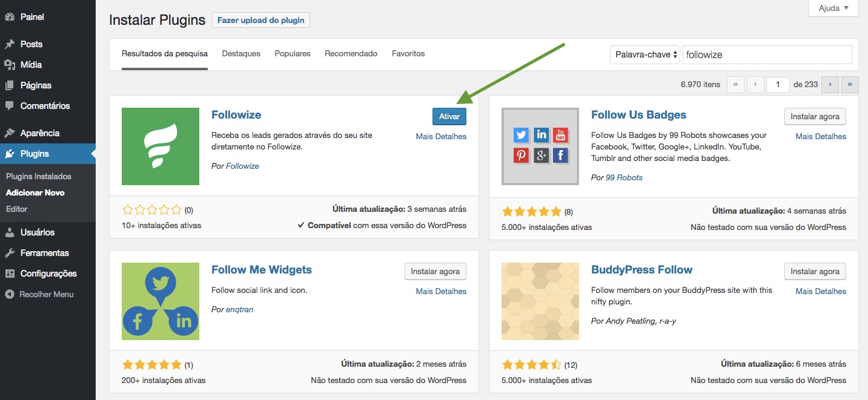Click the Mídia media icon
Screen dimensions: 868x400
click(10, 65)
